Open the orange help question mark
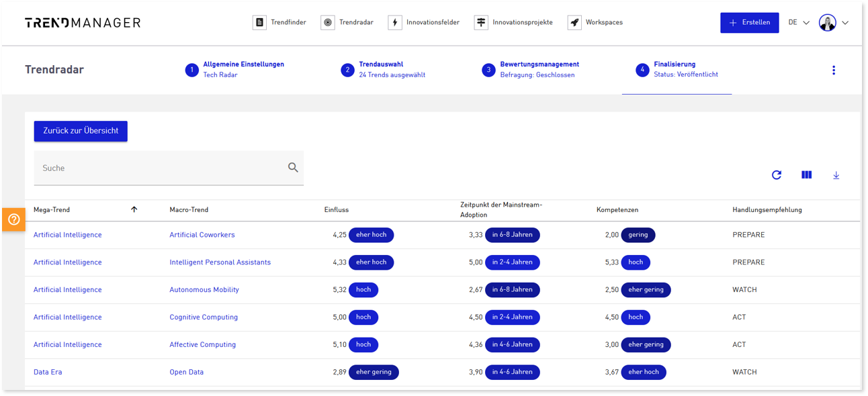 (13, 219)
